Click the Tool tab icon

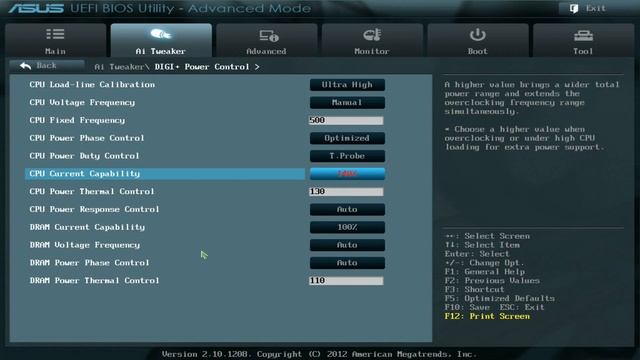[x=583, y=36]
